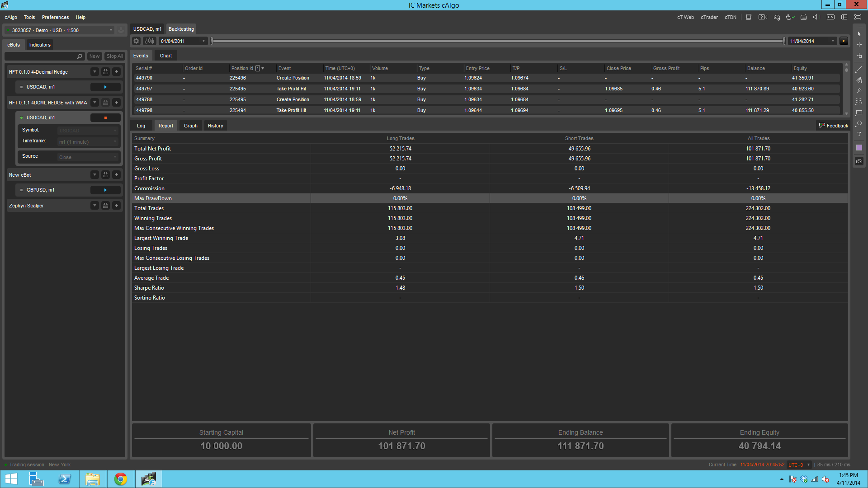The image size is (868, 488).
Task: Open backtest start date 01/04/2011 dropdown
Action: click(183, 41)
